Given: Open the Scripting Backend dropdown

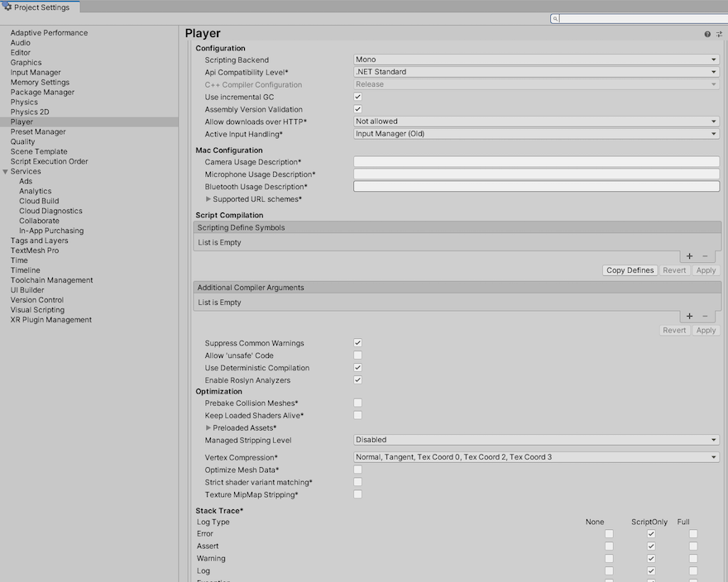Looking at the screenshot, I should [x=536, y=60].
